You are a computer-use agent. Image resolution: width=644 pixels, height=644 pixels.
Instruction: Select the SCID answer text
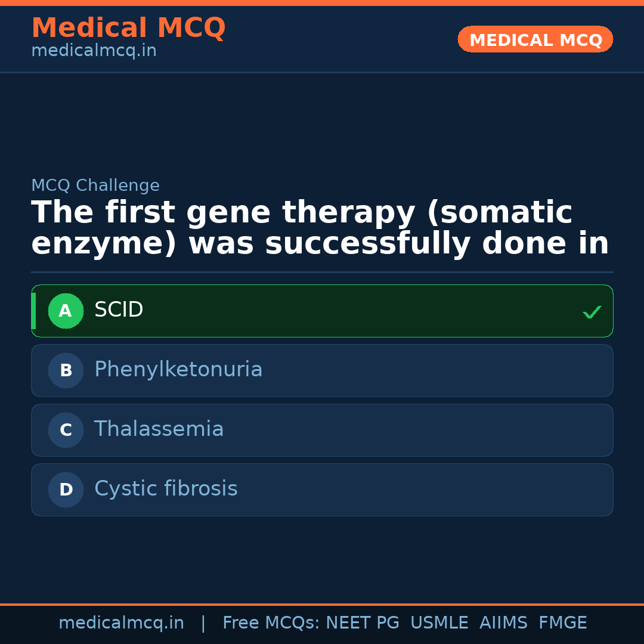(x=119, y=310)
